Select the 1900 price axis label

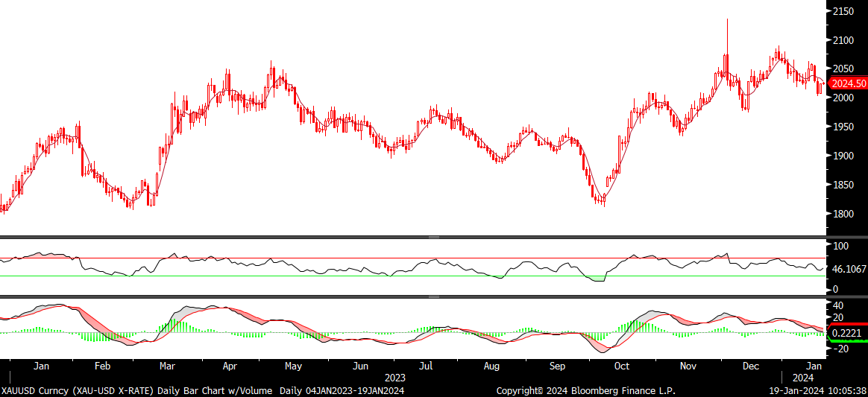click(843, 156)
